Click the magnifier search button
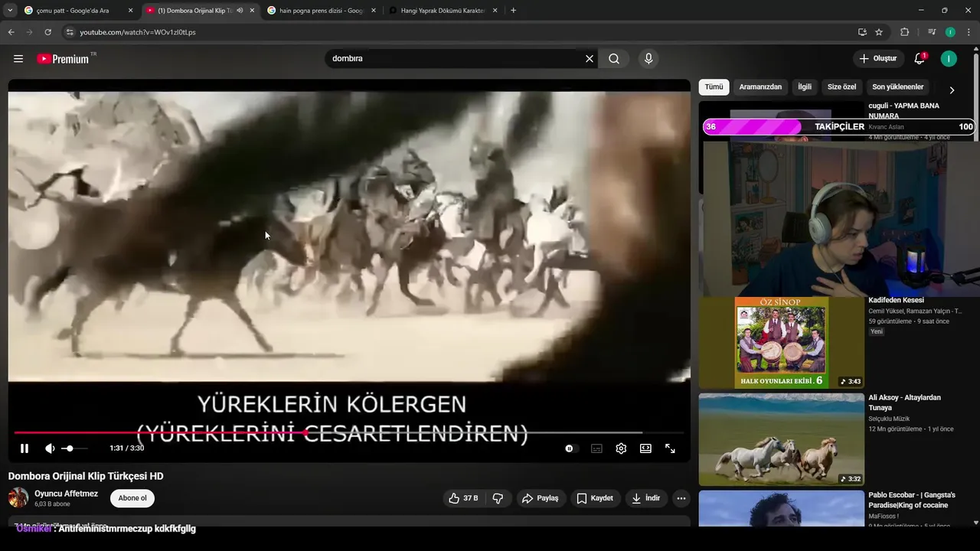Screen dimensions: 980x551 click(x=614, y=59)
